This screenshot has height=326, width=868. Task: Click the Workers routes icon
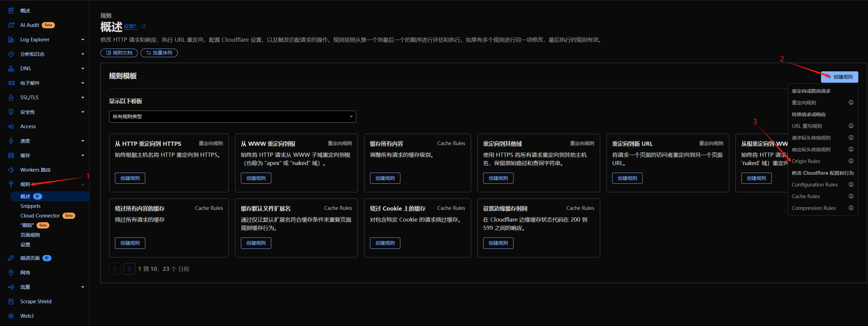[x=11, y=170]
